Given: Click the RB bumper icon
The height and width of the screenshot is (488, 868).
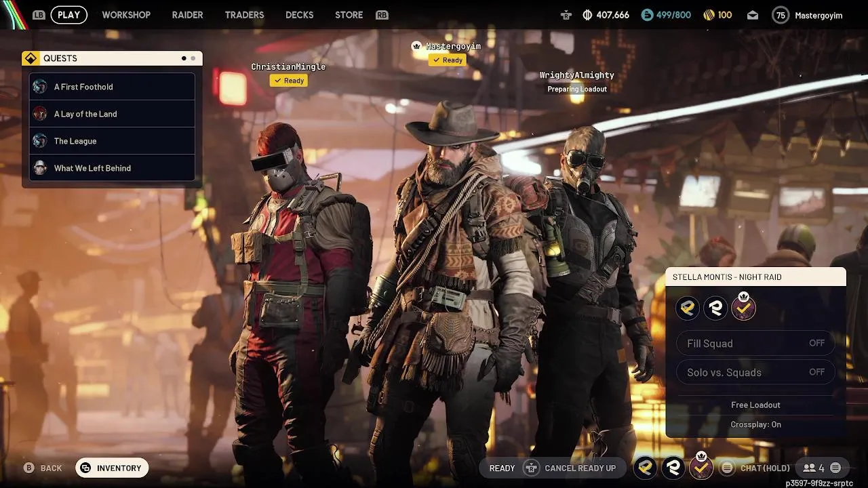Looking at the screenshot, I should [x=382, y=15].
